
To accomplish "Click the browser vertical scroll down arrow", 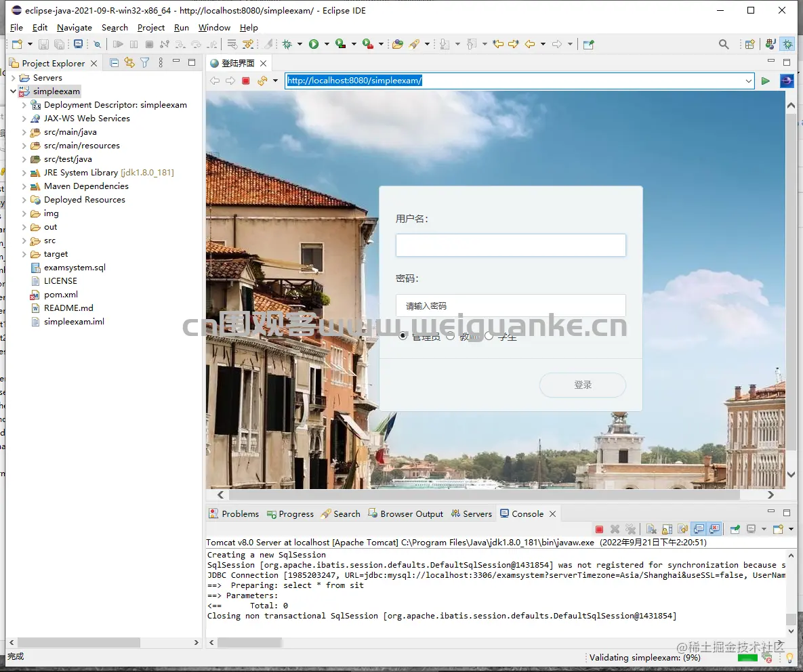I will tap(791, 475).
